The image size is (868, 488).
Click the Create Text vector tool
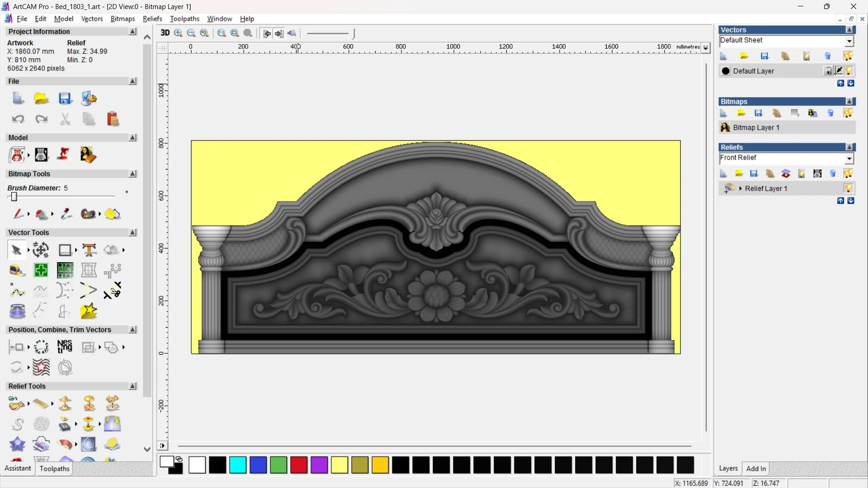pyautogui.click(x=89, y=250)
